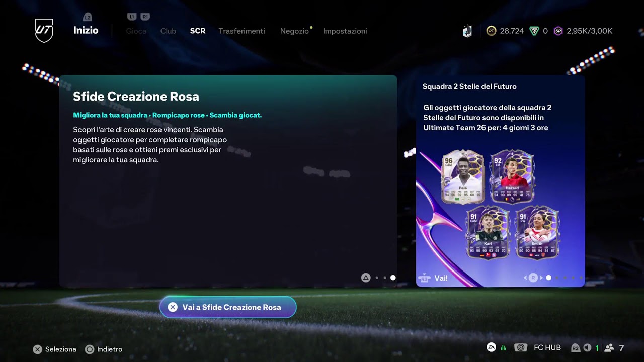Select the first news carousel dot
644x362 pixels.
(x=549, y=278)
